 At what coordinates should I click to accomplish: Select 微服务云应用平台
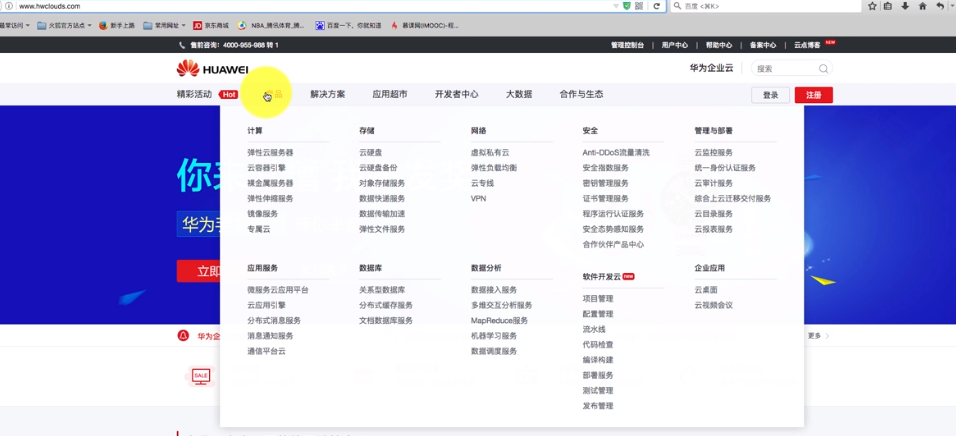click(x=277, y=290)
